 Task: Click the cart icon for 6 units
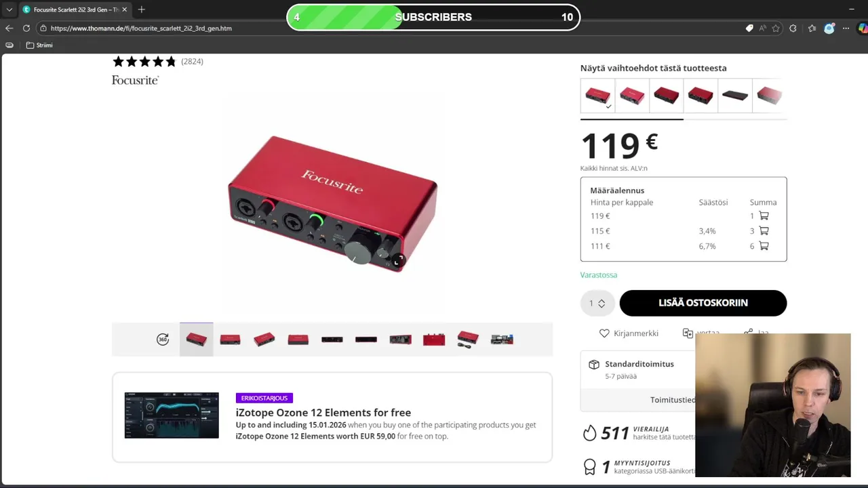coord(764,246)
